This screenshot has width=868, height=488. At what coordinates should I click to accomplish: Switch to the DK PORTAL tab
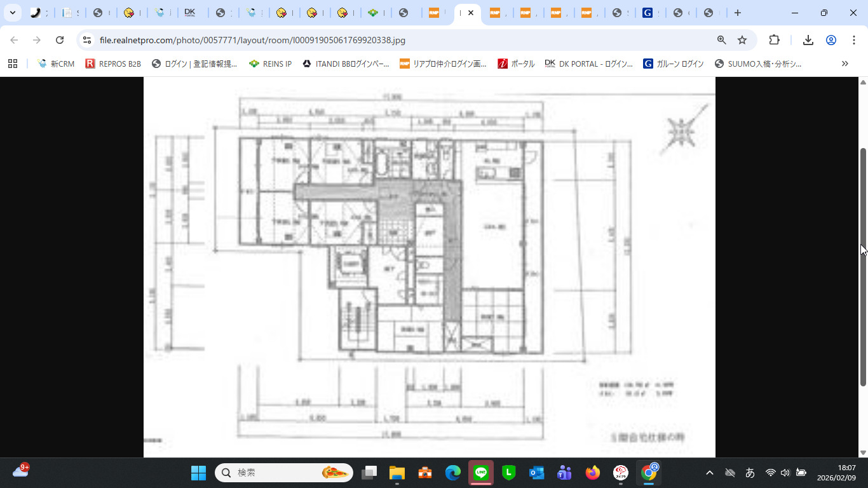(x=189, y=13)
